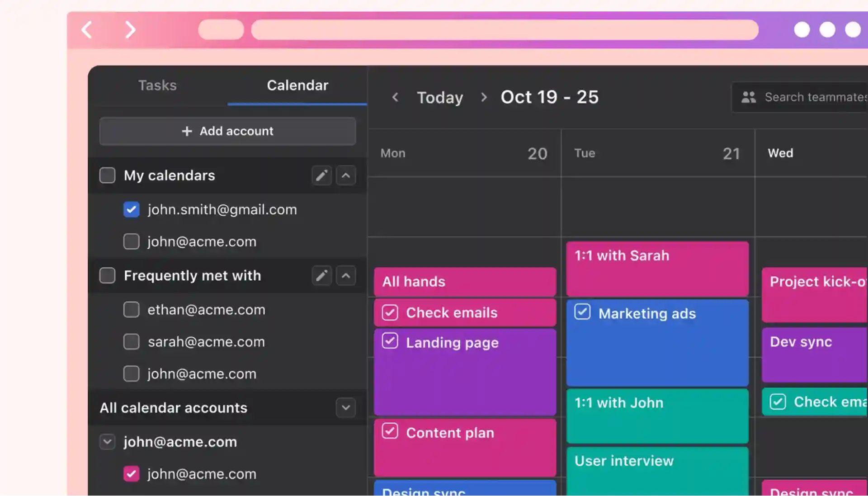868x496 pixels.
Task: Click the All calendar accounts label
Action: [x=174, y=408]
